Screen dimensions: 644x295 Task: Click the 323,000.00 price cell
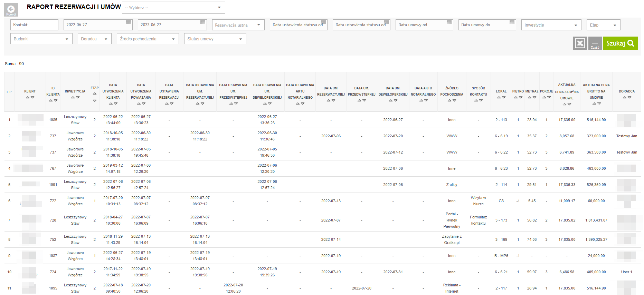(596, 136)
